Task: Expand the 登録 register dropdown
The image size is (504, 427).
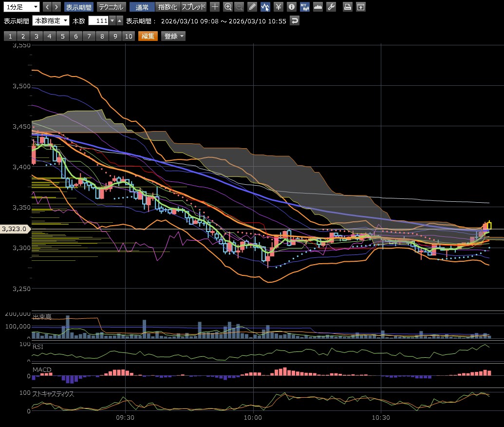Action: pyautogui.click(x=173, y=36)
